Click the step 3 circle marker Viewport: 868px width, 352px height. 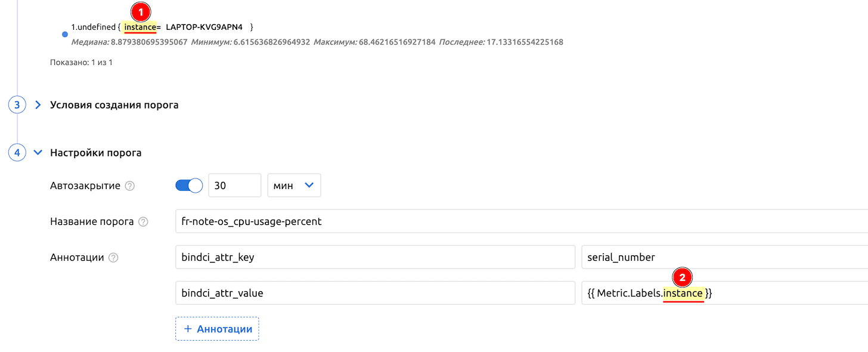tap(17, 105)
